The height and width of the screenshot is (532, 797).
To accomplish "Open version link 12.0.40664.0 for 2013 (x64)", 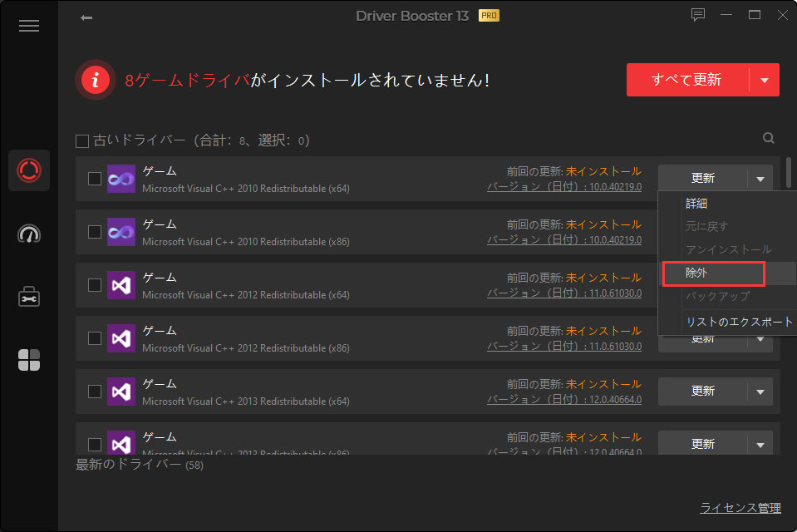I will tap(564, 399).
